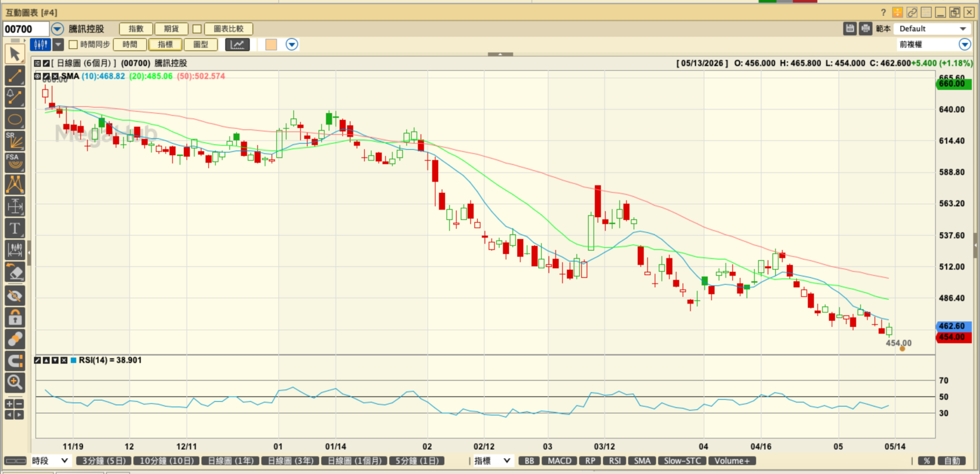The image size is (980, 474).
Task: Pan chart right with the right arrow
Action: click(19, 415)
